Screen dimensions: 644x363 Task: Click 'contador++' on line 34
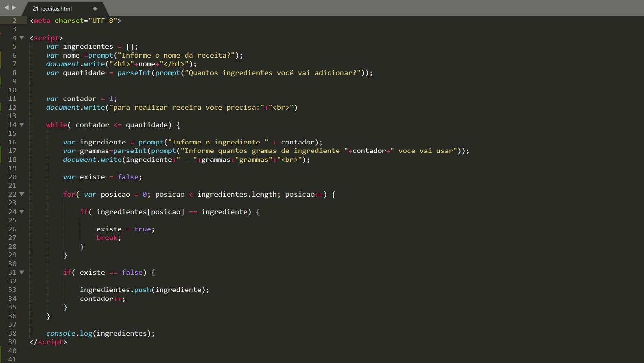click(x=100, y=299)
